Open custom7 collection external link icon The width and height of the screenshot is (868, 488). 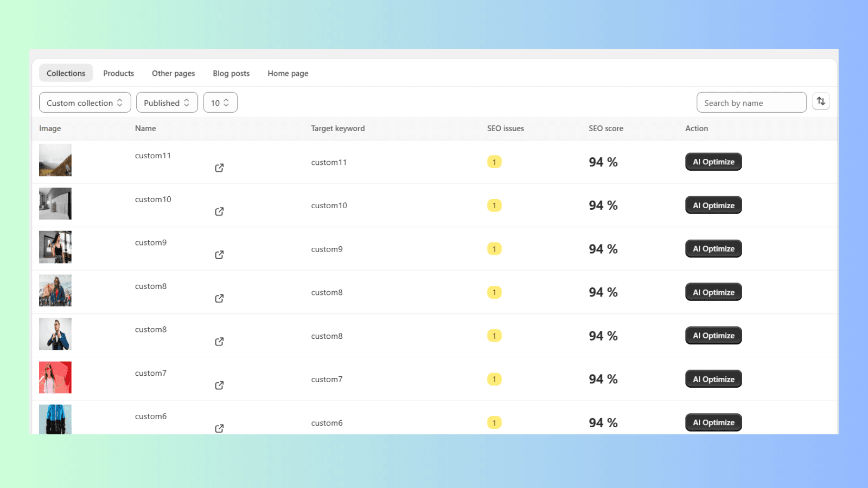[219, 386]
